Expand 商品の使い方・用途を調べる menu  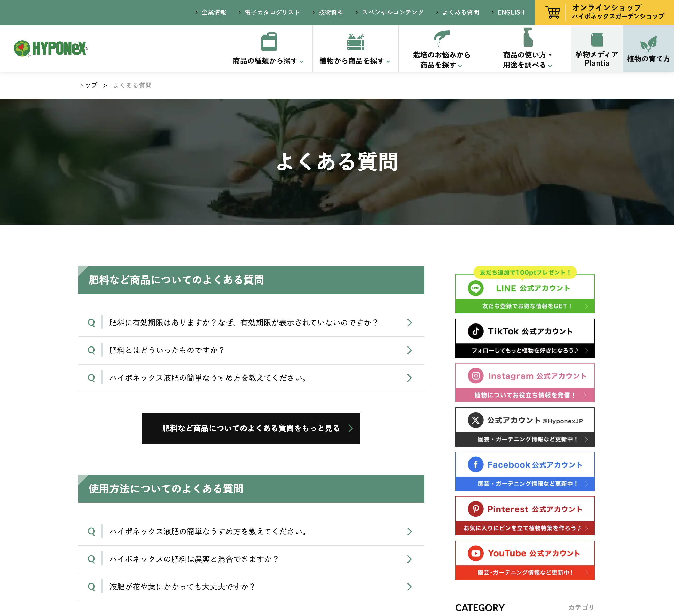pos(528,60)
